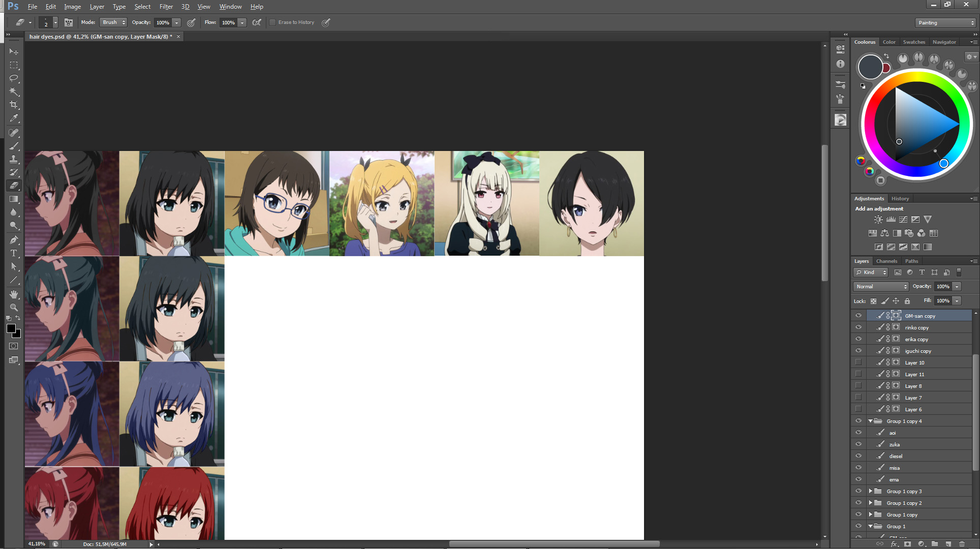Open the layer blend mode Normal dropdown
980x549 pixels.
click(x=881, y=287)
